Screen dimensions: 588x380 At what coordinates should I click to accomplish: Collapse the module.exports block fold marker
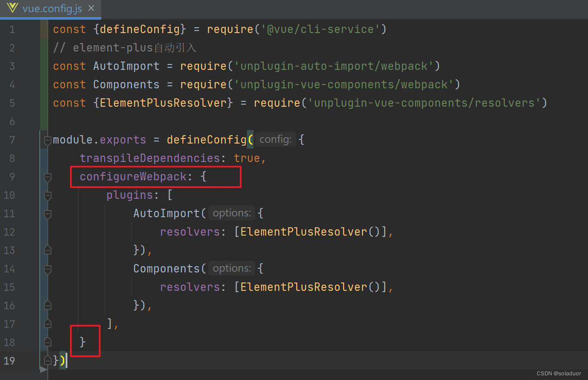pos(47,140)
